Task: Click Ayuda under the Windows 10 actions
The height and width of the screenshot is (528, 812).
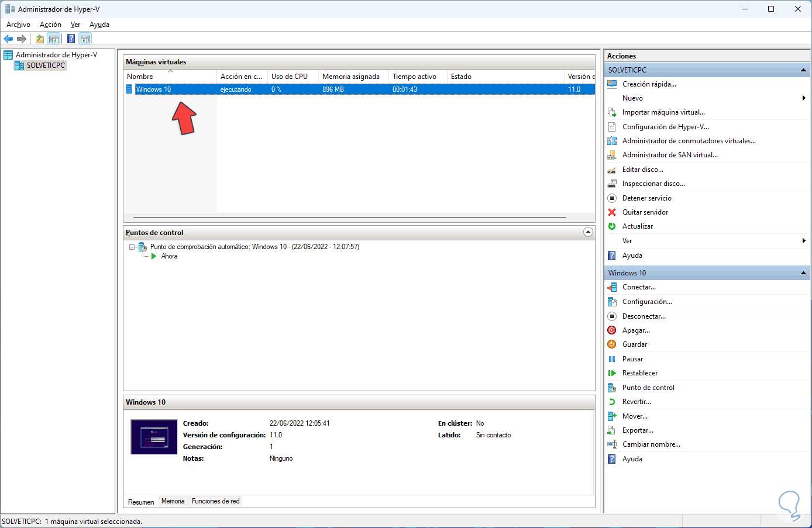Action: click(632, 459)
